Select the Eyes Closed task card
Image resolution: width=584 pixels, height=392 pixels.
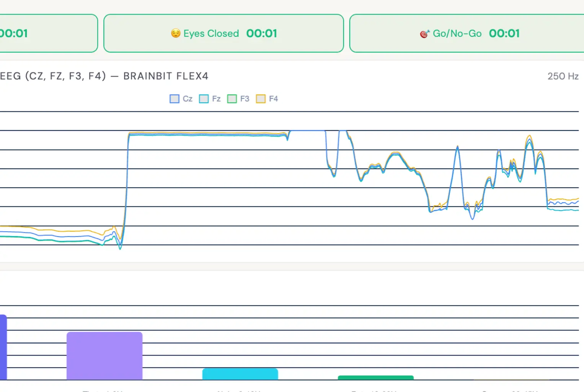(x=223, y=33)
